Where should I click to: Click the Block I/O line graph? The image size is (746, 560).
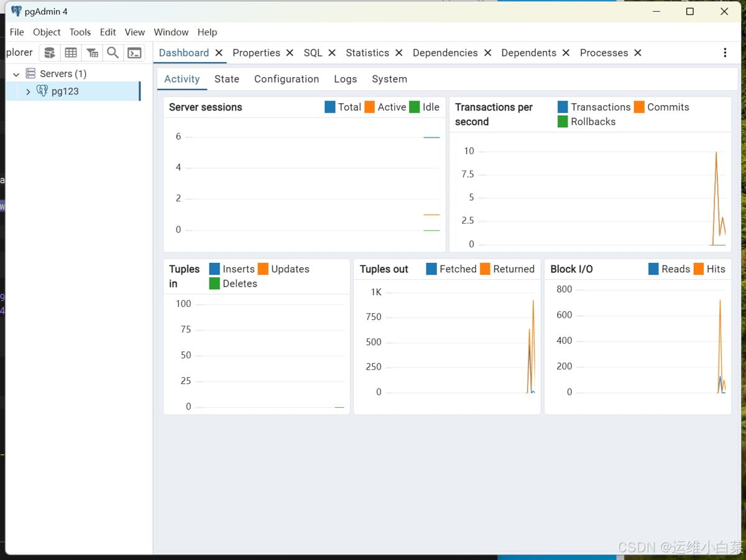click(x=721, y=347)
